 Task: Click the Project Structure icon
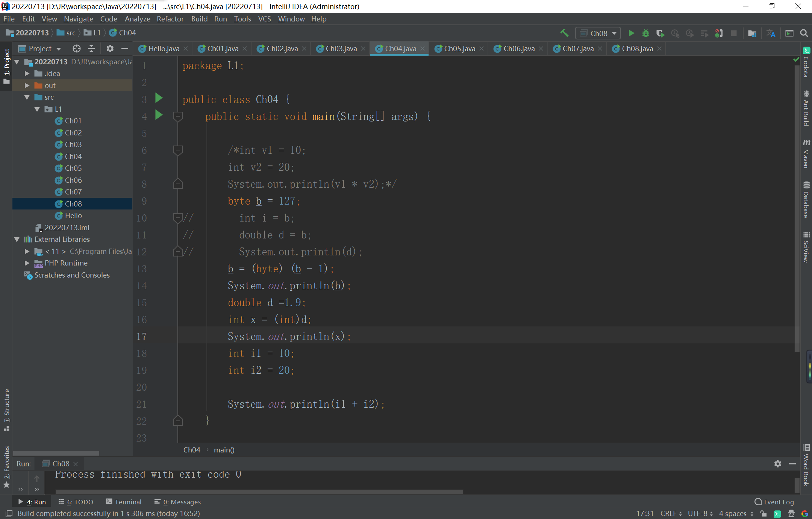(752, 33)
